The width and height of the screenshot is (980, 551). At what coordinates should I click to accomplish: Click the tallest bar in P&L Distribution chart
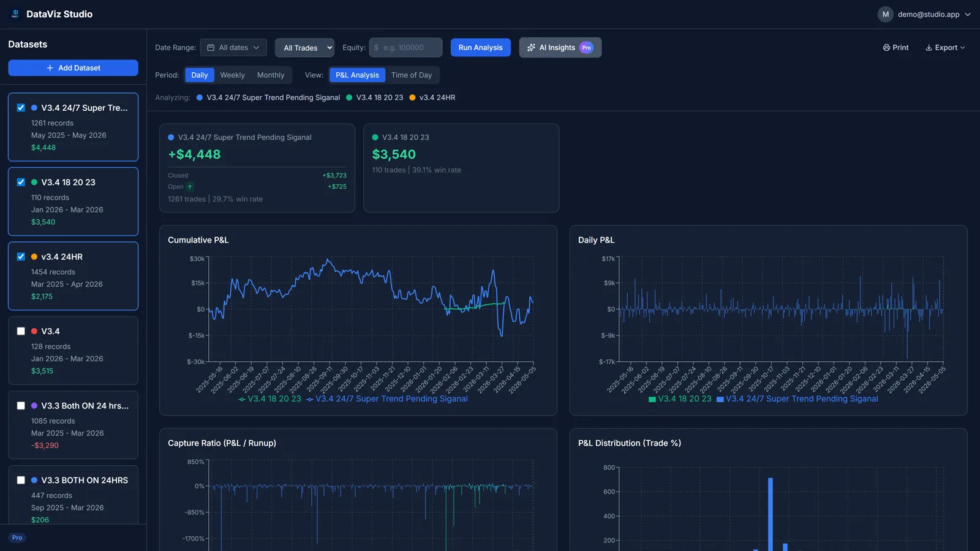click(770, 514)
